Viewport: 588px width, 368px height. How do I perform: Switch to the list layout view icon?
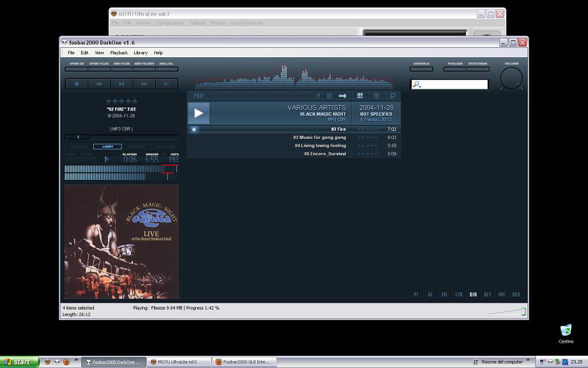tap(376, 96)
